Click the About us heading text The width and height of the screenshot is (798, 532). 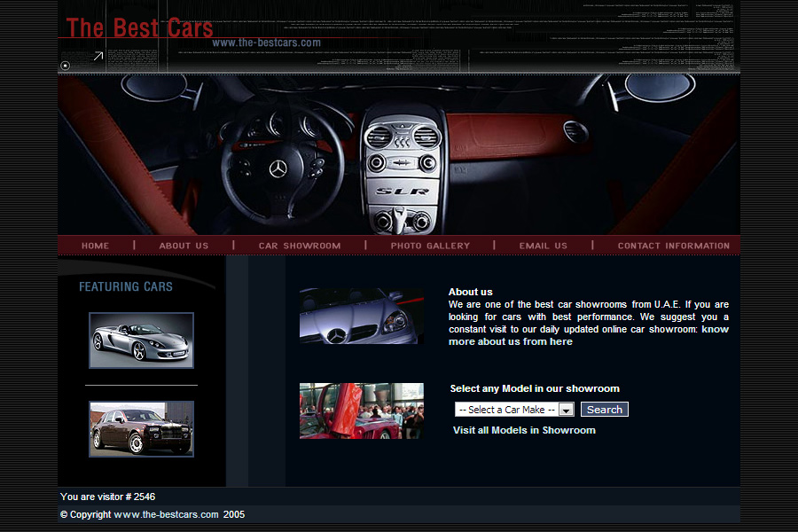[x=470, y=292]
